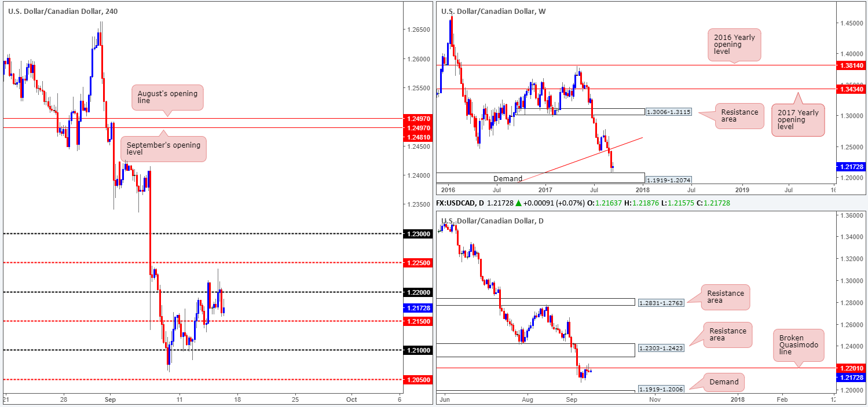868x407 pixels.
Task: Select the "Demand" callout on daily chart
Action: (724, 382)
